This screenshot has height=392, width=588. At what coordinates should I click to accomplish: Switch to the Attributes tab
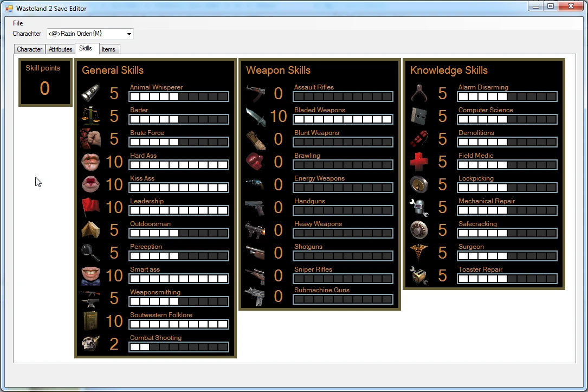(x=60, y=49)
